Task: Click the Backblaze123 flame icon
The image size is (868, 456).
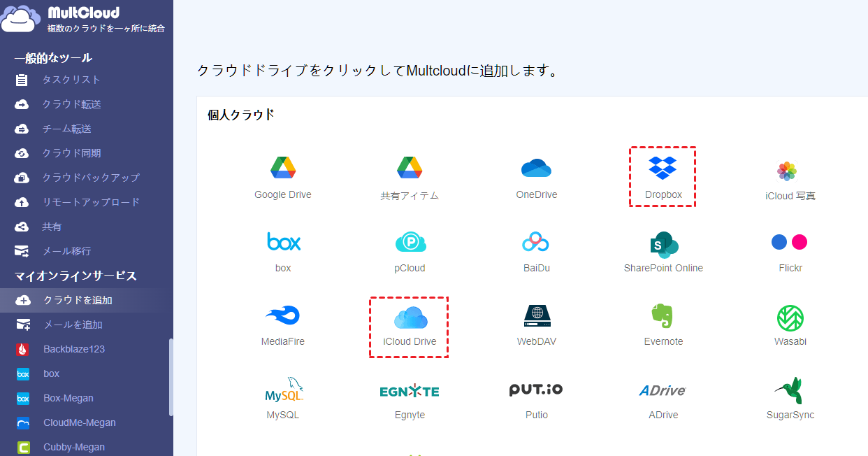Action: coord(23,349)
